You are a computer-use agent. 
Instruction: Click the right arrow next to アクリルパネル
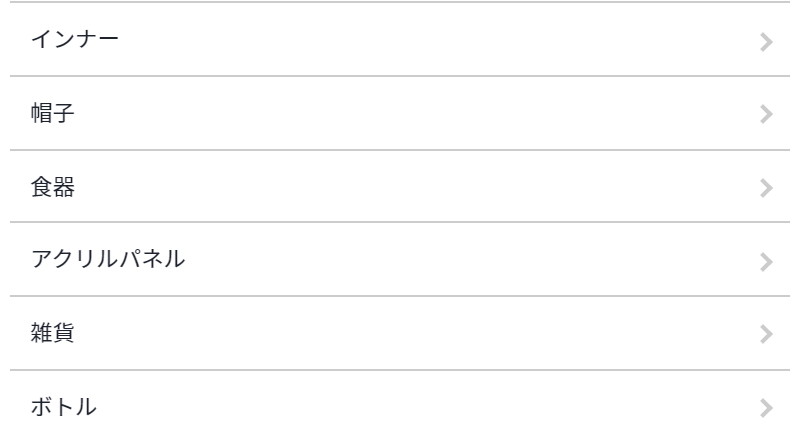766,261
